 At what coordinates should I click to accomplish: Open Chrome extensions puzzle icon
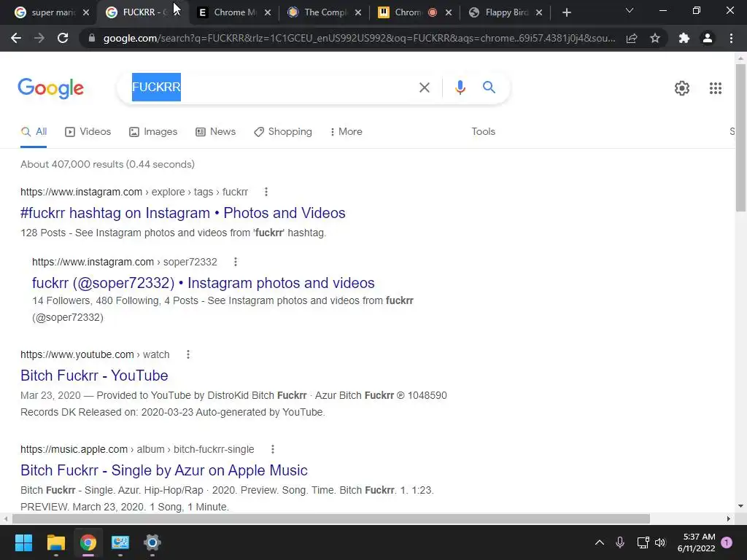684,38
